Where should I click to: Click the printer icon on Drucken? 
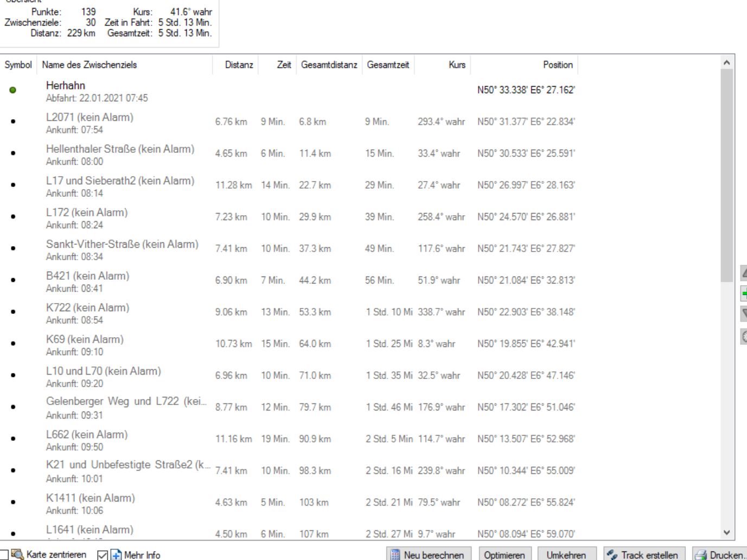click(701, 555)
